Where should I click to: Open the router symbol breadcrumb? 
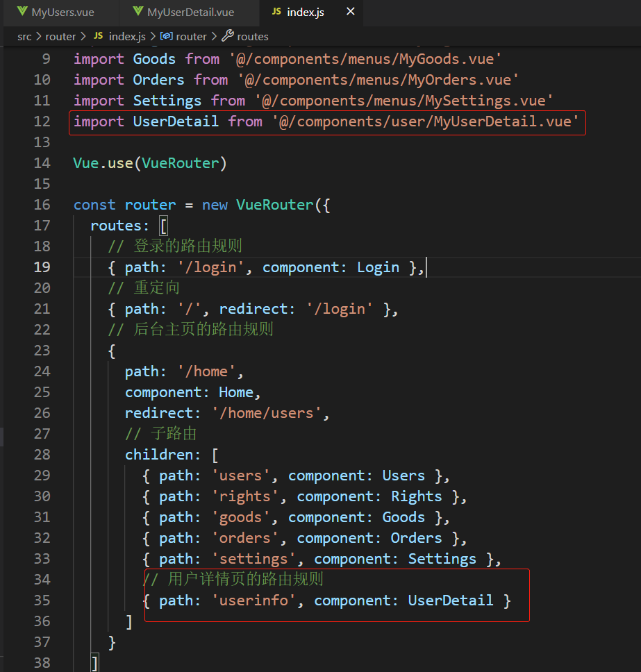[x=191, y=37]
